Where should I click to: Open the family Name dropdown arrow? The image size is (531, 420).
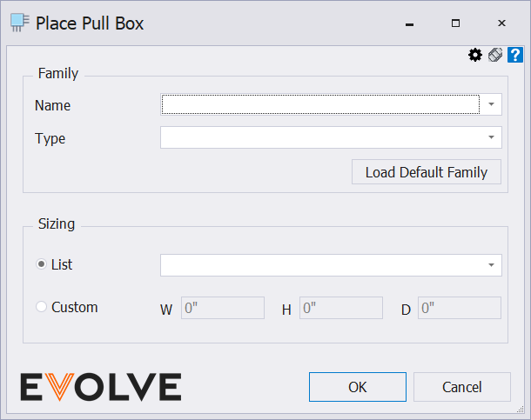491,104
